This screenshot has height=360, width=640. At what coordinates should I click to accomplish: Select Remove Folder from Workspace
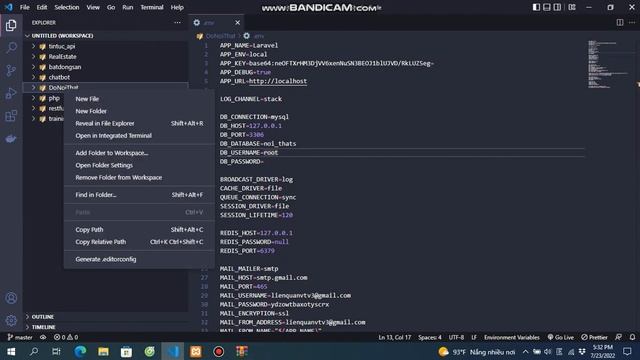(139, 177)
